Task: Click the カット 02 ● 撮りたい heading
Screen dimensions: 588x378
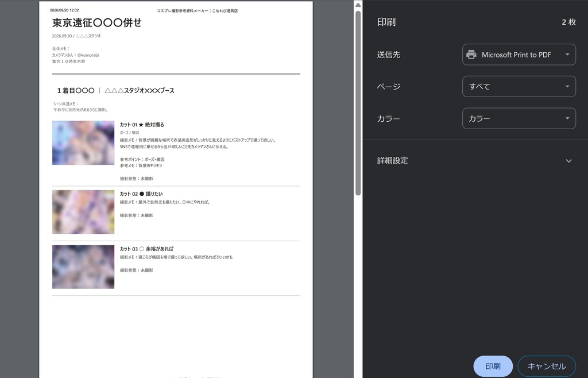Action: point(141,194)
